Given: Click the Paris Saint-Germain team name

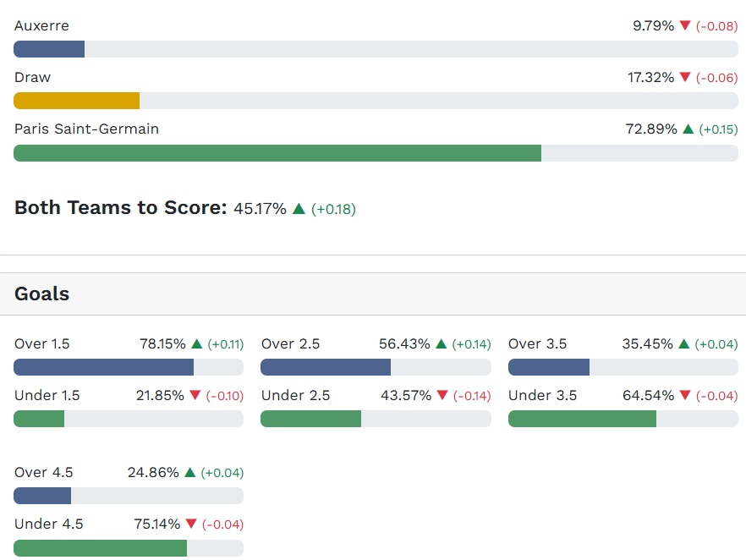Looking at the screenshot, I should point(86,129).
